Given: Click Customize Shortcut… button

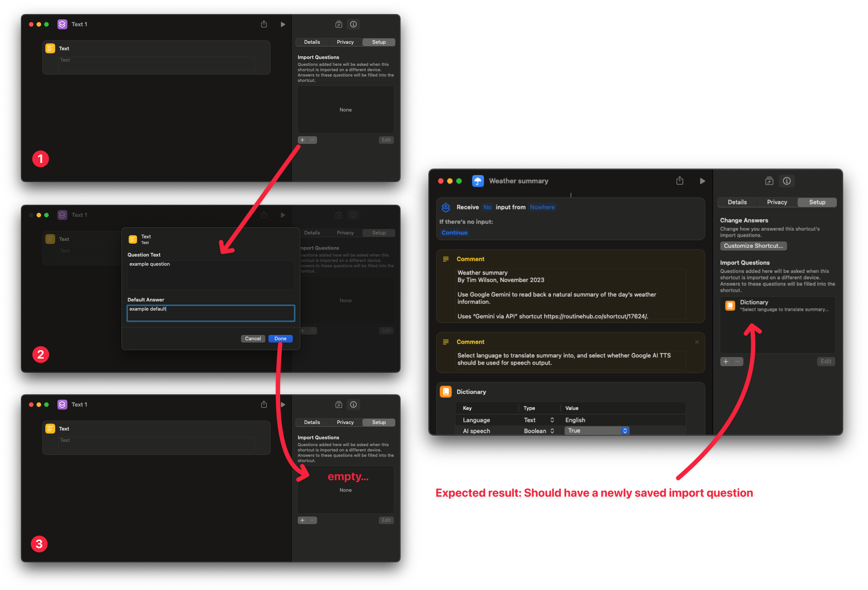Looking at the screenshot, I should click(x=753, y=246).
